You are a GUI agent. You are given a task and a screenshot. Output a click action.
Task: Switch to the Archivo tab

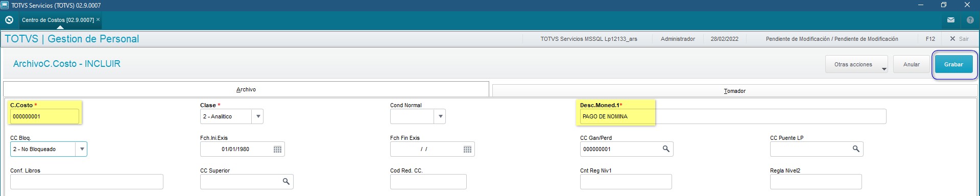click(x=246, y=89)
